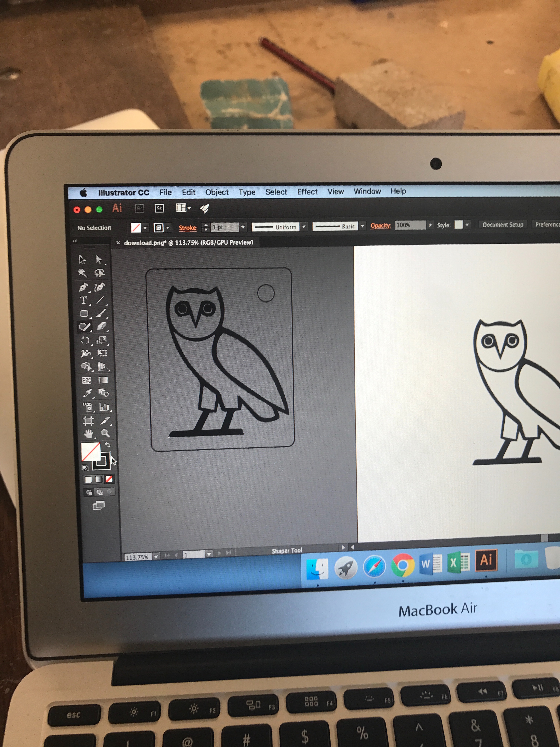
Task: Select the download.png document tab
Action: [188, 243]
